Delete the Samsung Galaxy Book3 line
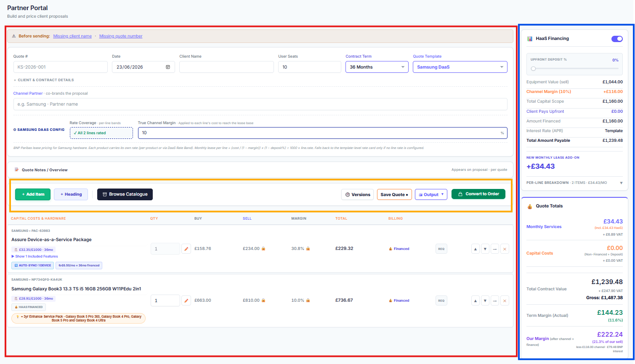Screen dimensions: 635x364 pyautogui.click(x=505, y=300)
